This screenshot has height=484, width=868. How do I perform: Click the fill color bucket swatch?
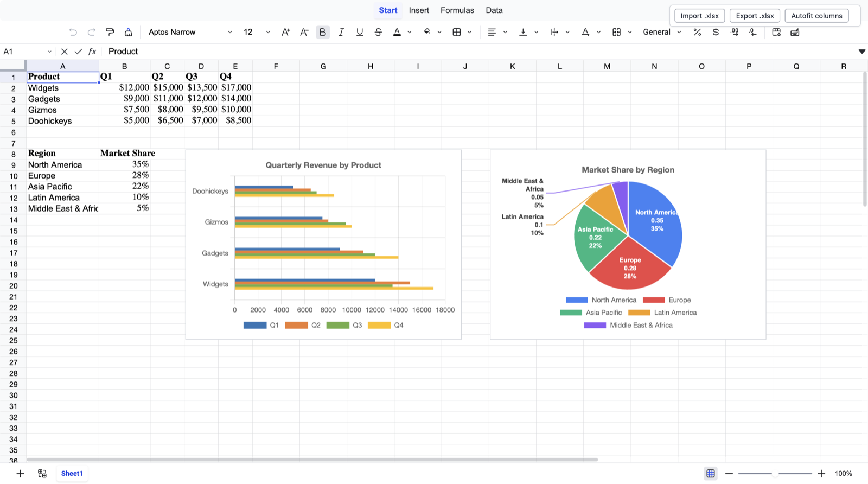427,32
